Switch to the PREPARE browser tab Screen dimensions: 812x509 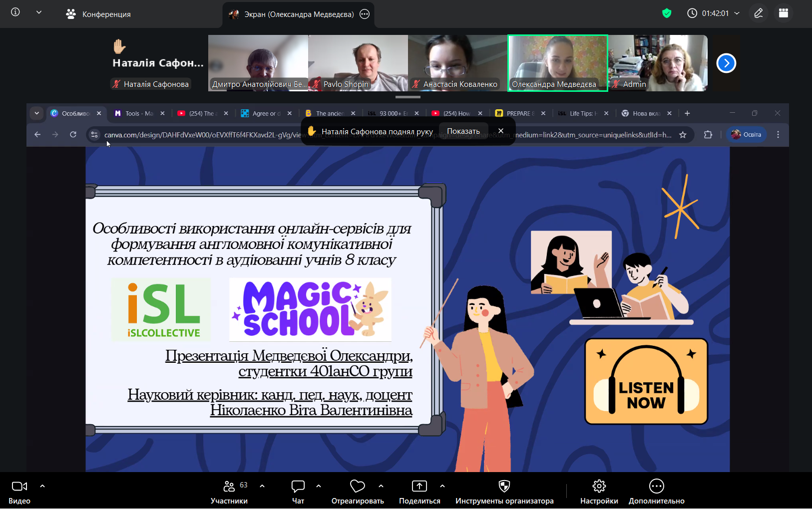520,113
